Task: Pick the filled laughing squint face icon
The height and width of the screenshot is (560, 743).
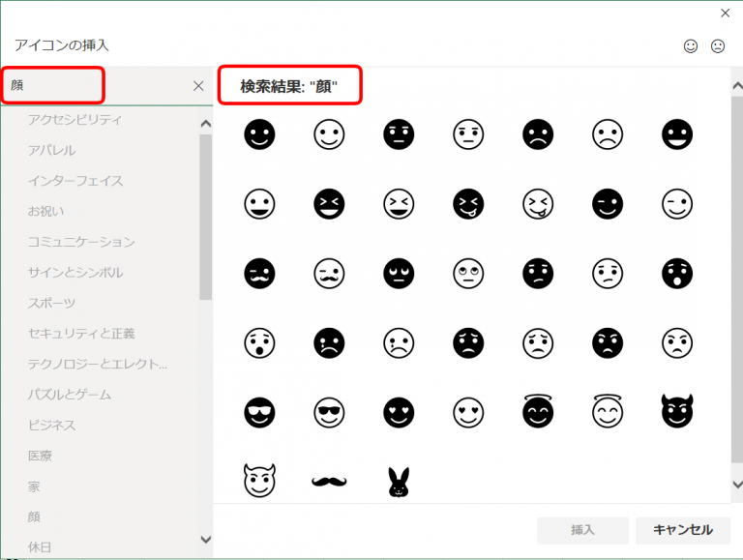Action: click(x=329, y=203)
